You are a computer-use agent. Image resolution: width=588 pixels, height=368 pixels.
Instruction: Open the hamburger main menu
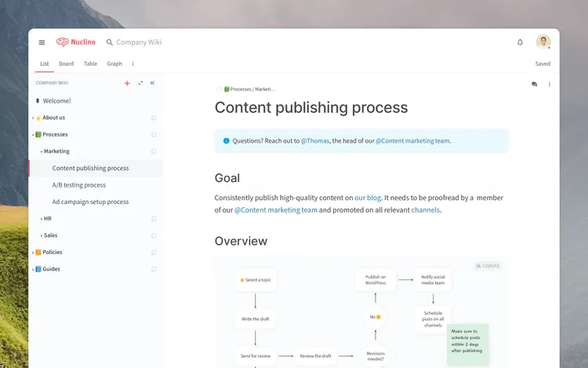click(42, 42)
